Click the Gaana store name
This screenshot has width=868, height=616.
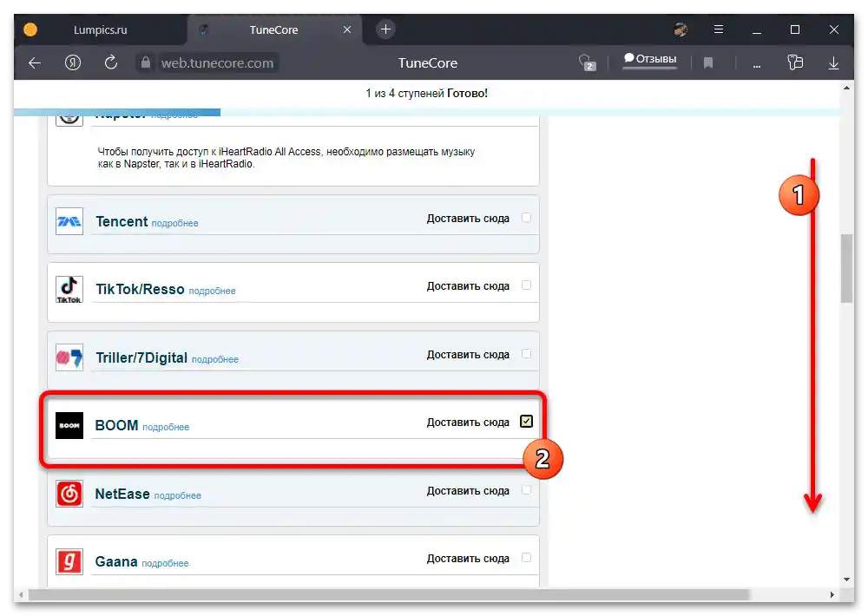click(116, 561)
